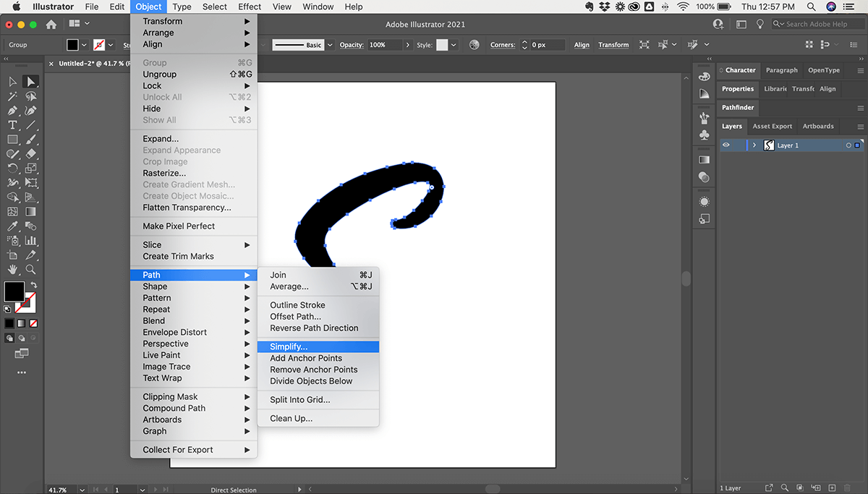Open the Symbols panel club icon
The image size is (868, 494).
(x=705, y=135)
